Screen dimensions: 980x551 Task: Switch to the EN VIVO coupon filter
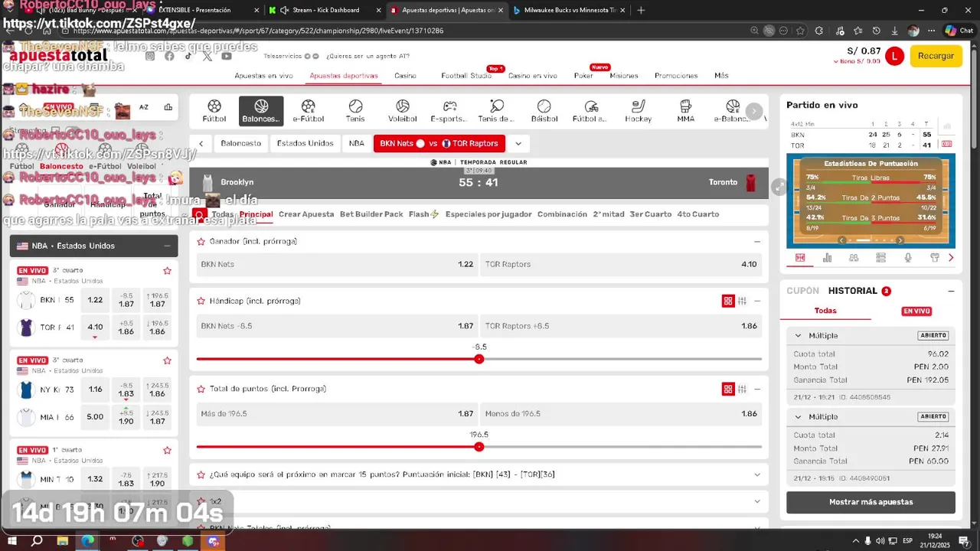[916, 311]
